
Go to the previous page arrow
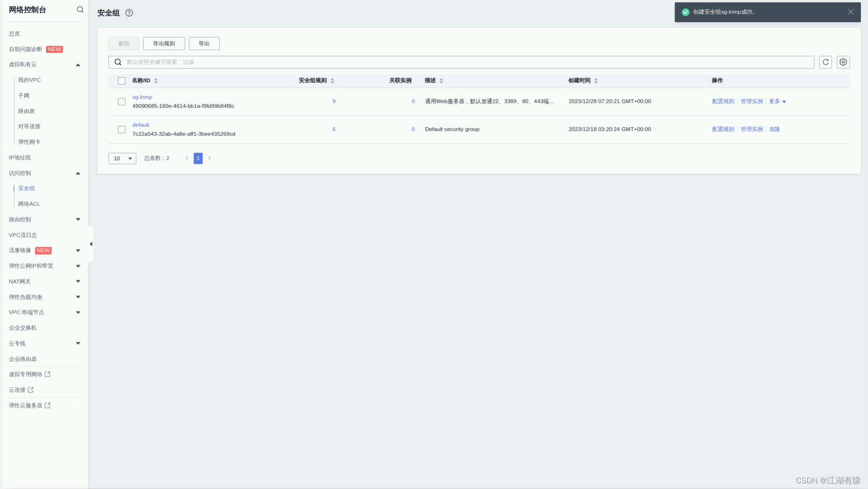click(x=187, y=158)
